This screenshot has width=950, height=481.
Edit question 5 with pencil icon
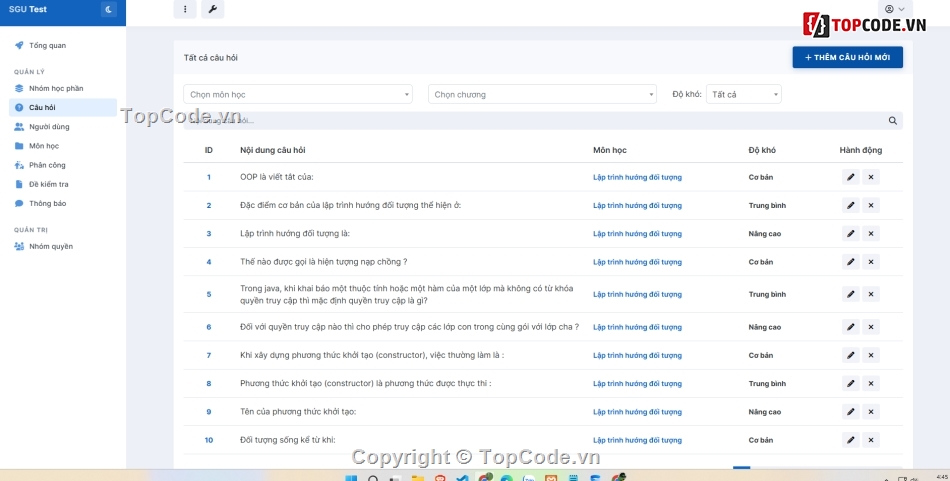[851, 294]
